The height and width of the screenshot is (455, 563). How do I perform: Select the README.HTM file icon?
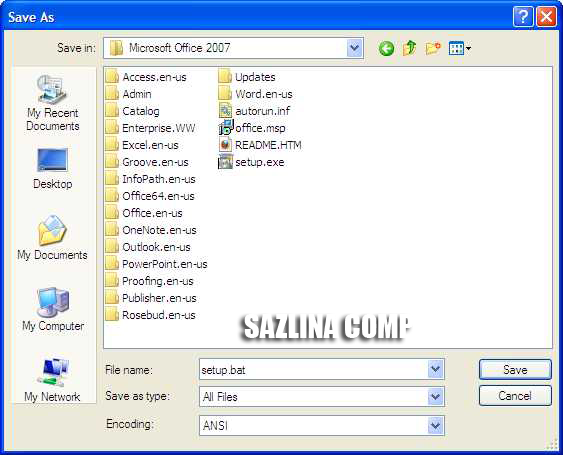click(225, 145)
